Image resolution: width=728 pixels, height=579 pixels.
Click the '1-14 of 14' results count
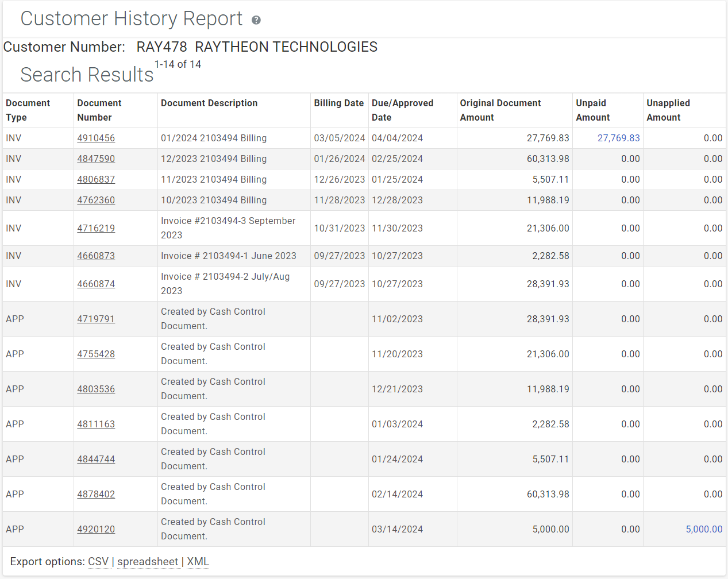(178, 64)
